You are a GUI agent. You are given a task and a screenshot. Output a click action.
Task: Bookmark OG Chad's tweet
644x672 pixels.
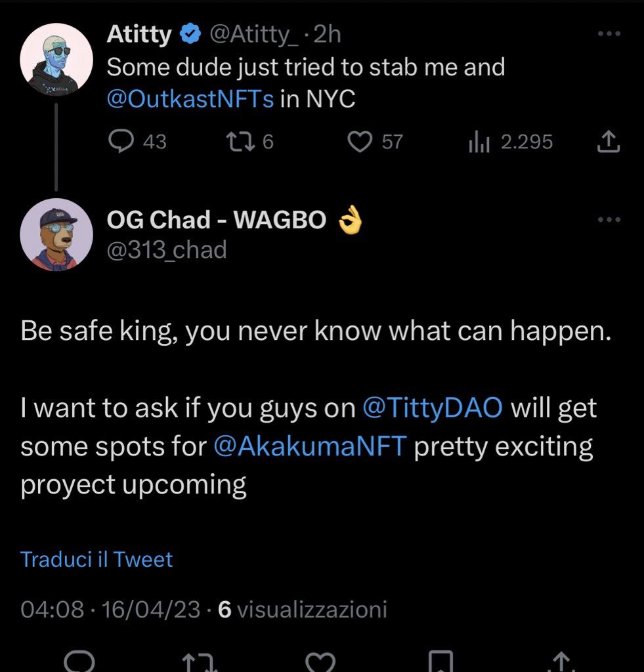[x=440, y=661]
